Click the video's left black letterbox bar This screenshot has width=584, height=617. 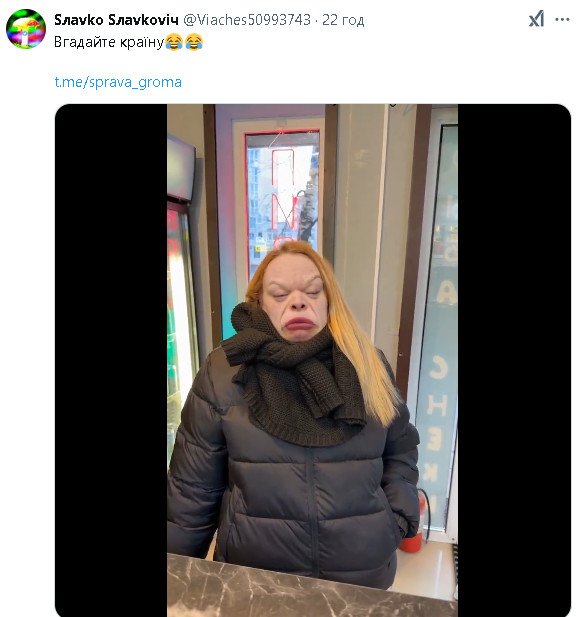[x=111, y=360]
